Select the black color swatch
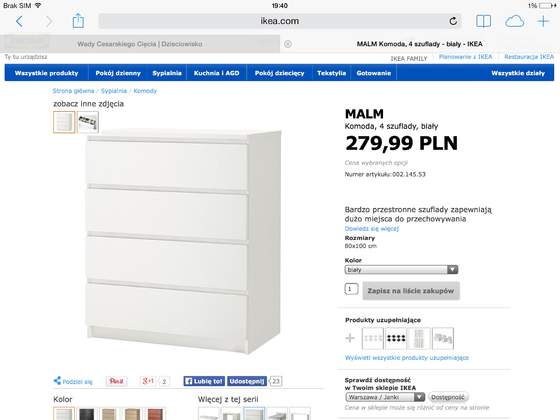Image resolution: width=560 pixels, height=420 pixels. (86, 414)
